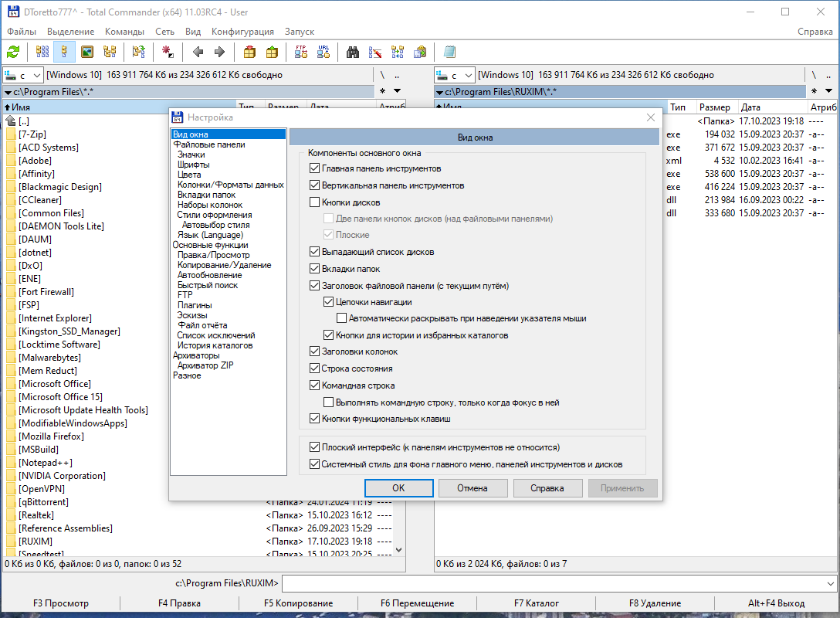Open the FTP connect toolbar icon
Image resolution: width=840 pixels, height=618 pixels.
tap(301, 52)
